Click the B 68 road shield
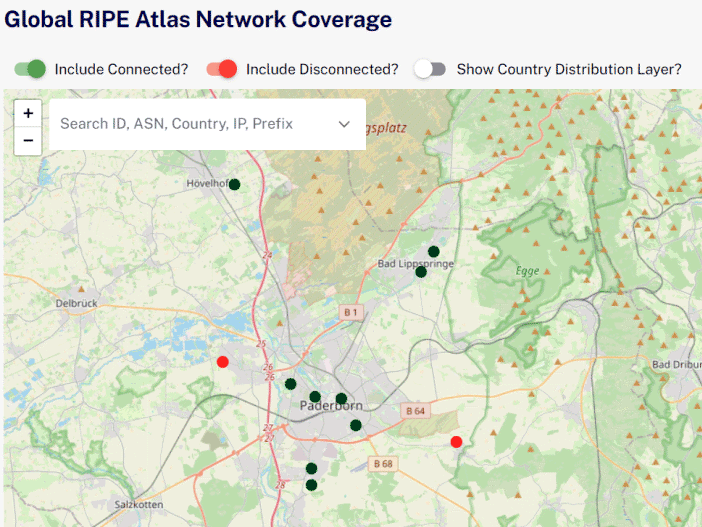The height and width of the screenshot is (527, 702). point(383,464)
